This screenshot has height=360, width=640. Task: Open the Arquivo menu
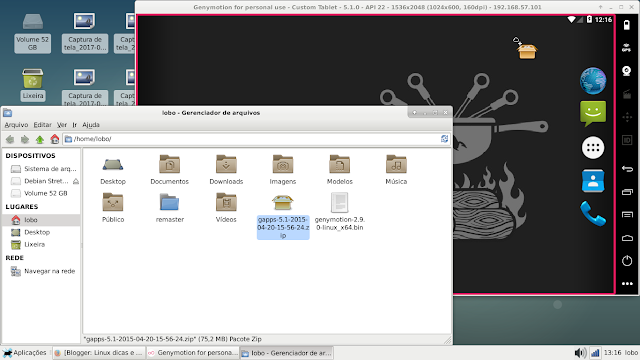coord(16,125)
